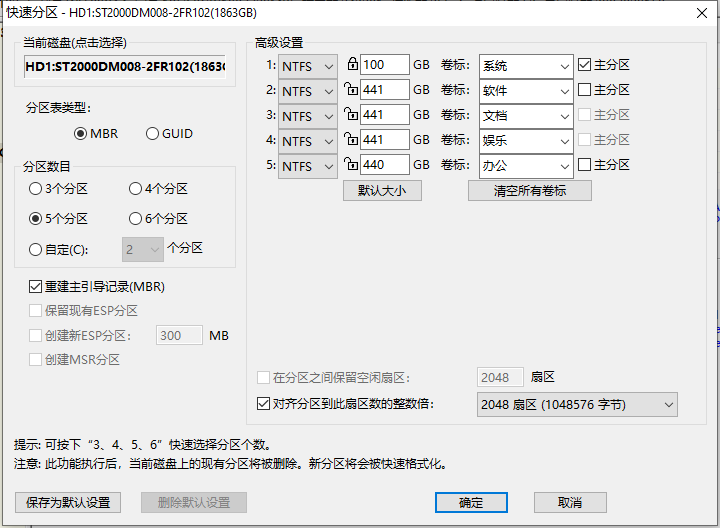Cancel with the 取消 button

coord(570,502)
